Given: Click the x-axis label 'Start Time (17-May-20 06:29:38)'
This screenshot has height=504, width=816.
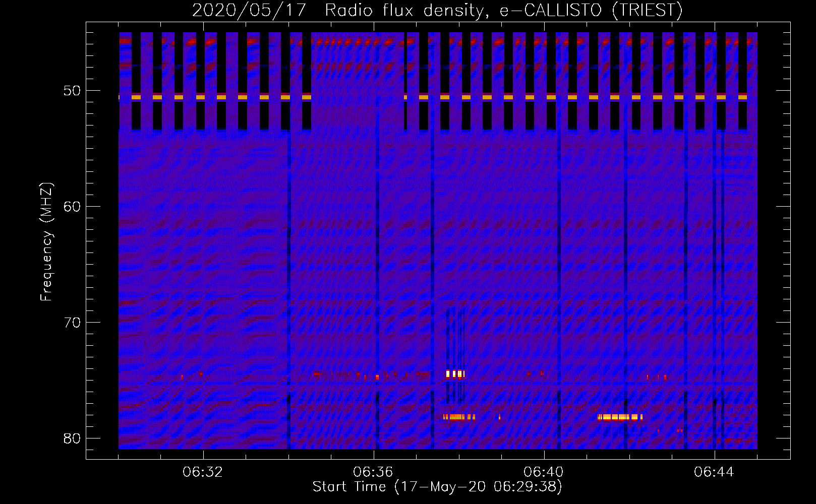Looking at the screenshot, I should [x=437, y=487].
